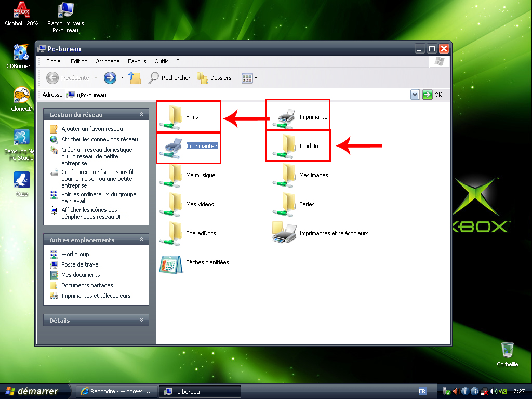Open the Séries folder
Image resolution: width=532 pixels, height=399 pixels.
[x=294, y=204]
